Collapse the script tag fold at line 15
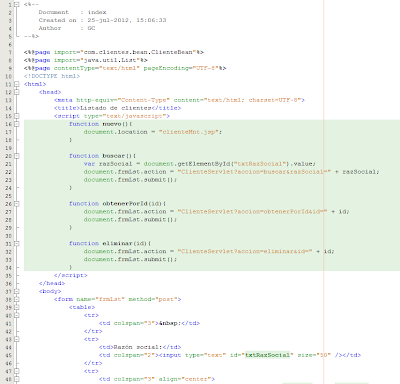Image resolution: width=400 pixels, height=384 pixels. tap(17, 116)
